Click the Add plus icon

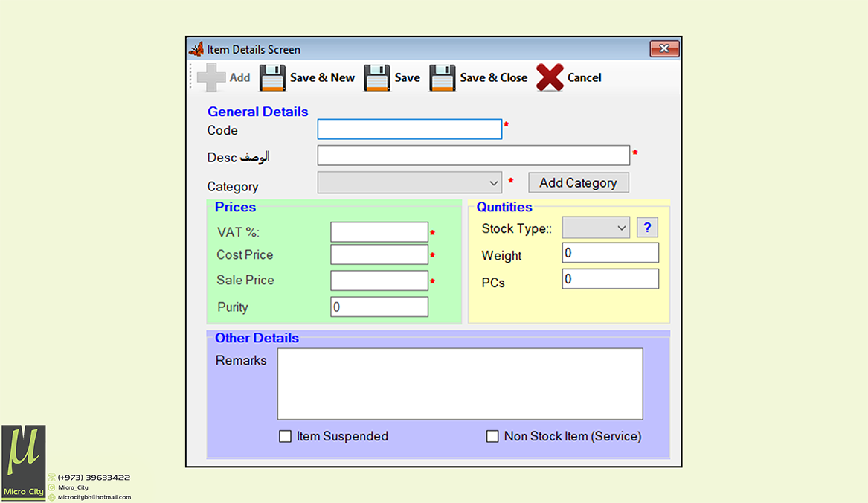point(211,77)
